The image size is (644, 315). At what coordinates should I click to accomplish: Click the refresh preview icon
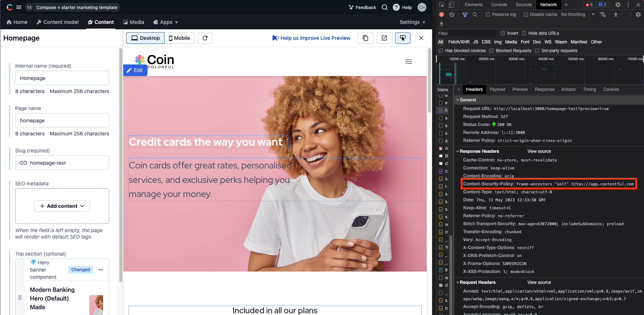[205, 38]
